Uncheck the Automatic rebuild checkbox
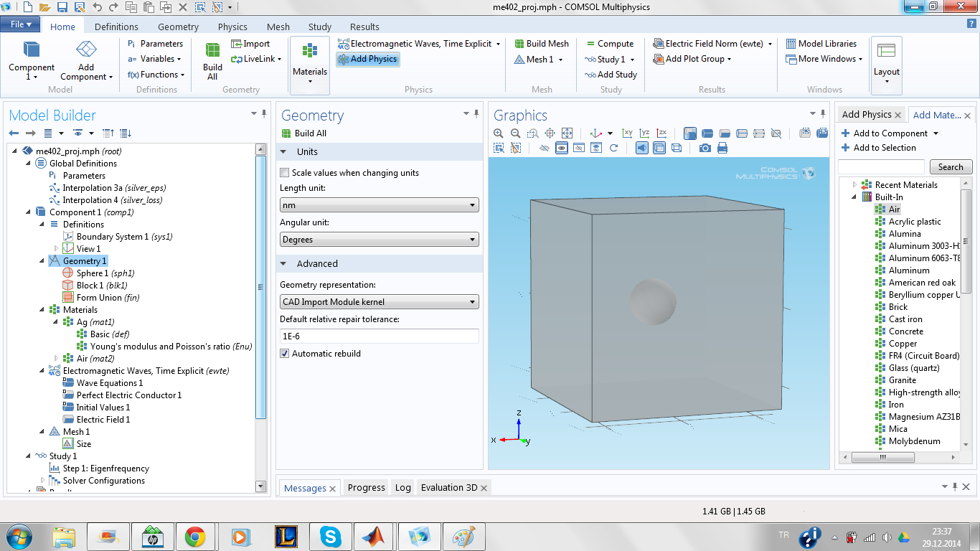 click(285, 354)
